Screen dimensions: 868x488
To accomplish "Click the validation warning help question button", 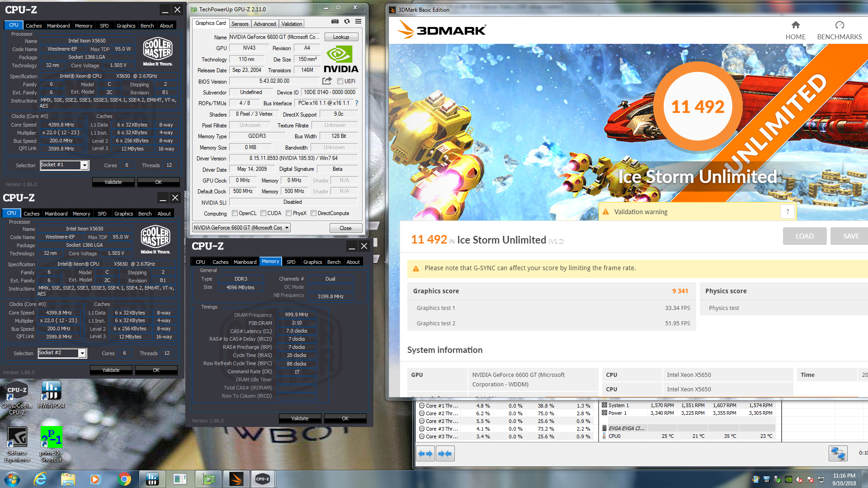I will point(788,211).
